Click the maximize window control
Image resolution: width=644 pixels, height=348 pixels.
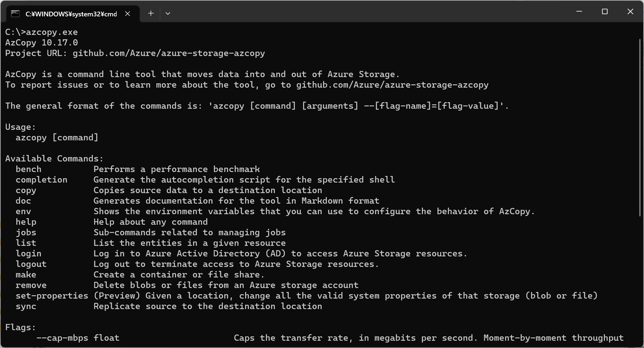pos(605,11)
